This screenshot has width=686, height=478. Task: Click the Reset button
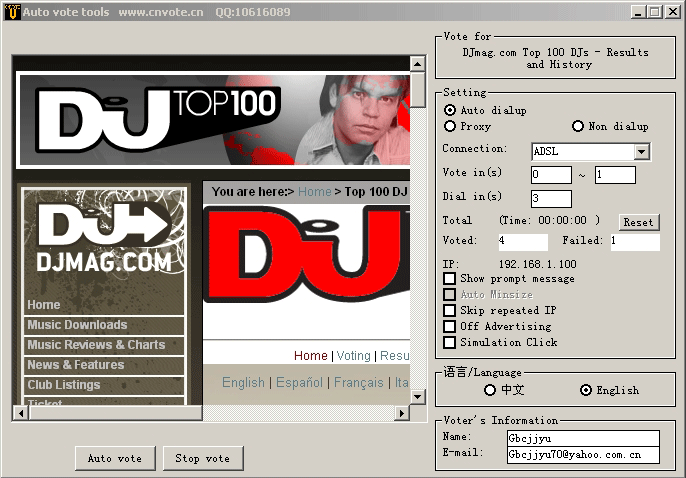pyautogui.click(x=638, y=222)
